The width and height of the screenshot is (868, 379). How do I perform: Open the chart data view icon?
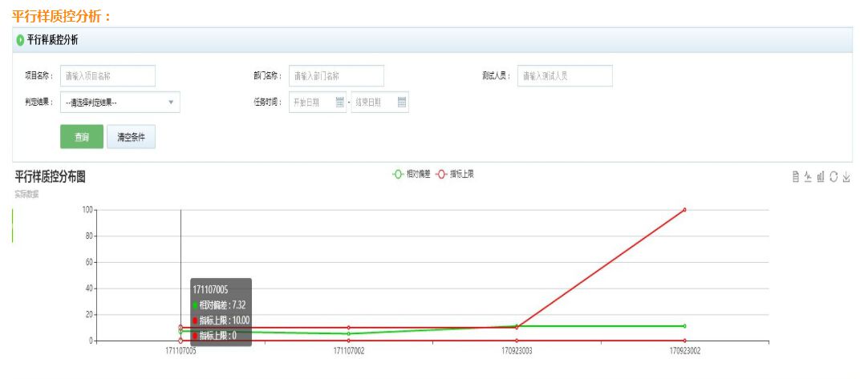point(795,177)
